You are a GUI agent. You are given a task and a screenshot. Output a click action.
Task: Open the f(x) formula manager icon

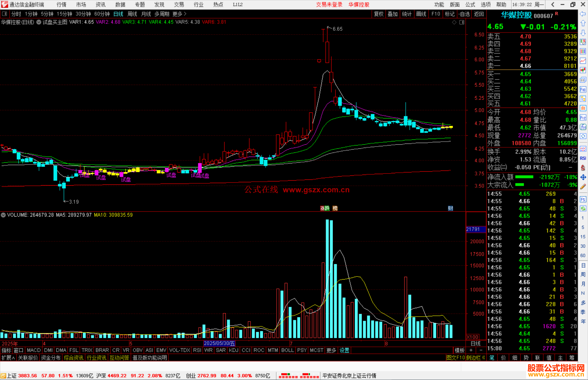(583, 127)
